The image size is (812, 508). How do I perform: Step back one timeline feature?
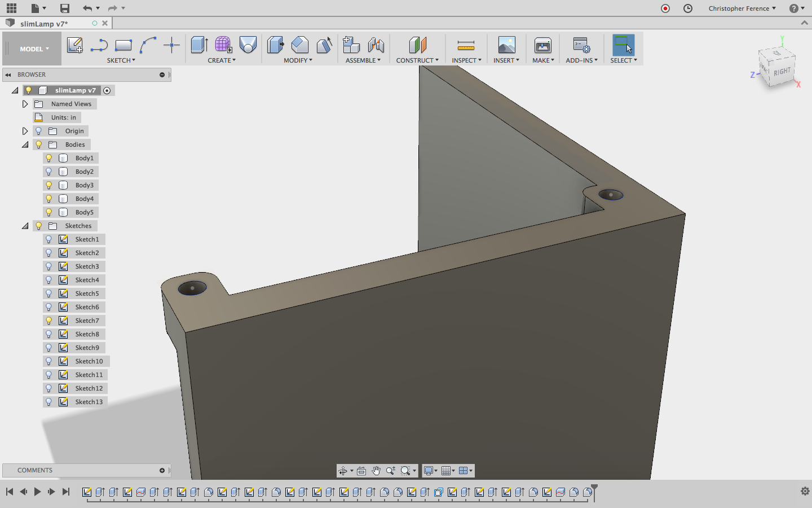(x=24, y=492)
